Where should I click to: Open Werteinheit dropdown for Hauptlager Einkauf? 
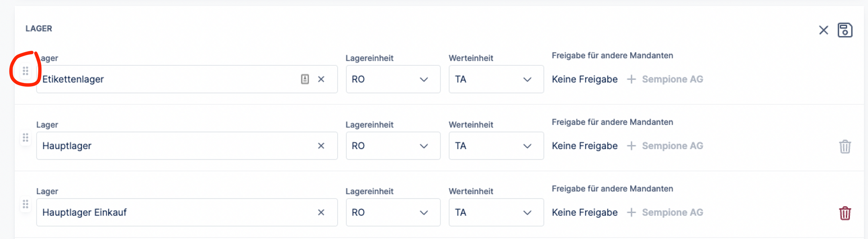click(x=496, y=212)
